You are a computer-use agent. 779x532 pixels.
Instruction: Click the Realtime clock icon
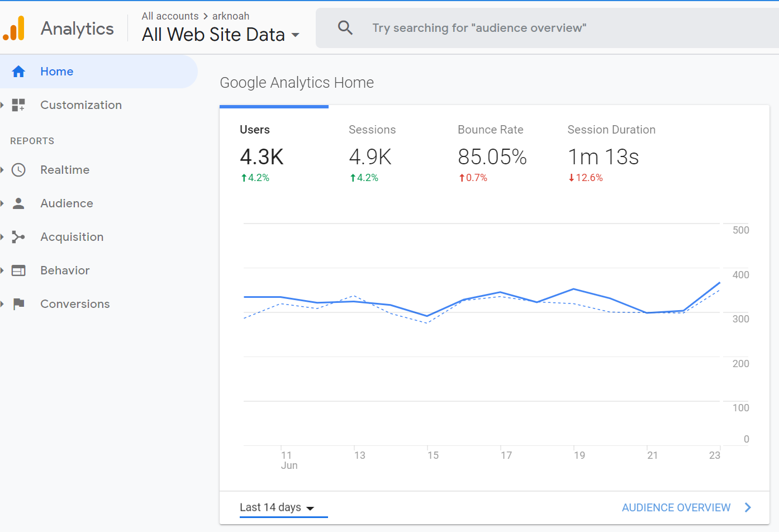(x=18, y=170)
